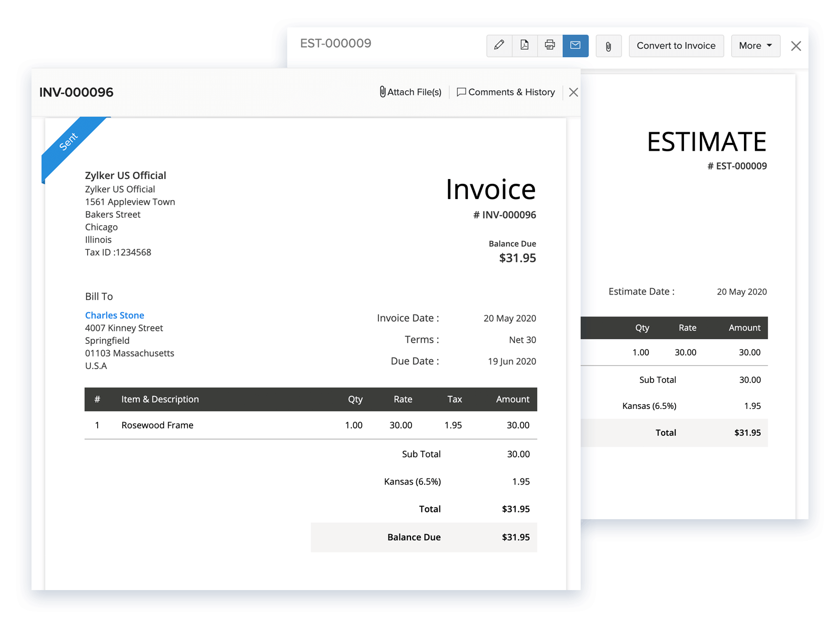Image resolution: width=840 pixels, height=630 pixels.
Task: Open Comments & History for INV-000096
Action: (x=506, y=92)
